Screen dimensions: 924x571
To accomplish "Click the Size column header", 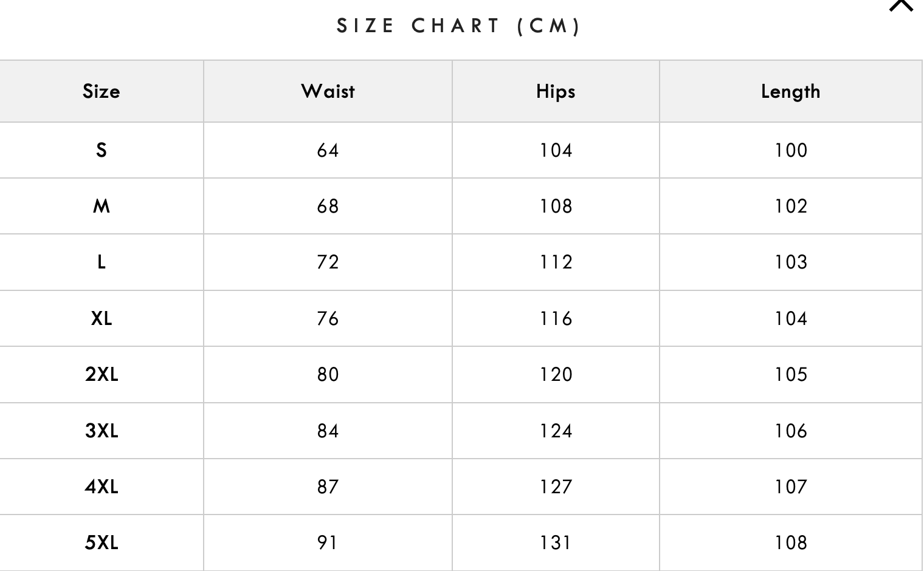I will pyautogui.click(x=102, y=92).
